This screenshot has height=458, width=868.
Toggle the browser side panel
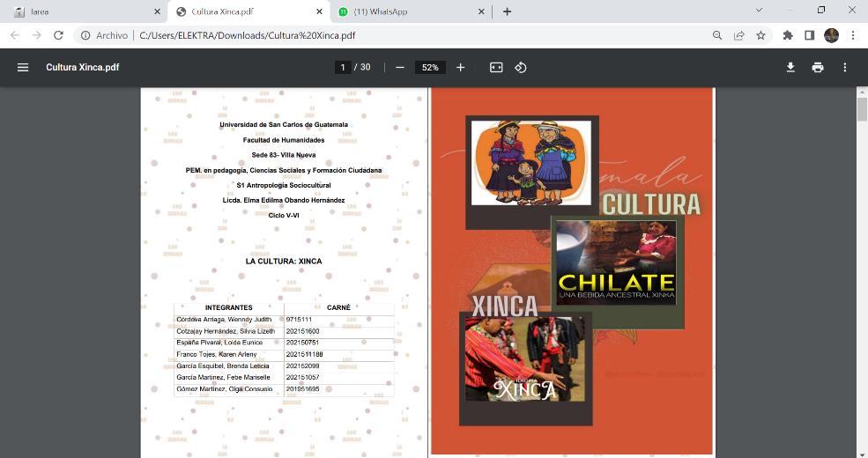(809, 35)
